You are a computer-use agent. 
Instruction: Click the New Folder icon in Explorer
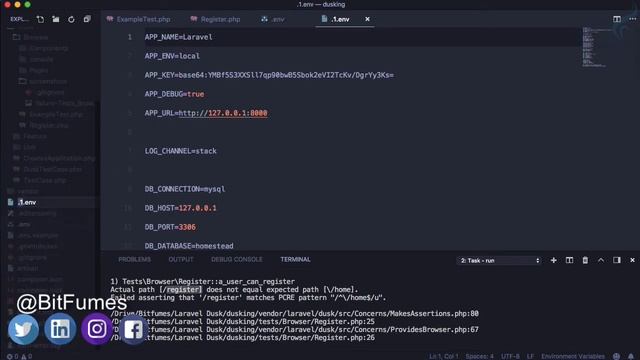point(56,19)
